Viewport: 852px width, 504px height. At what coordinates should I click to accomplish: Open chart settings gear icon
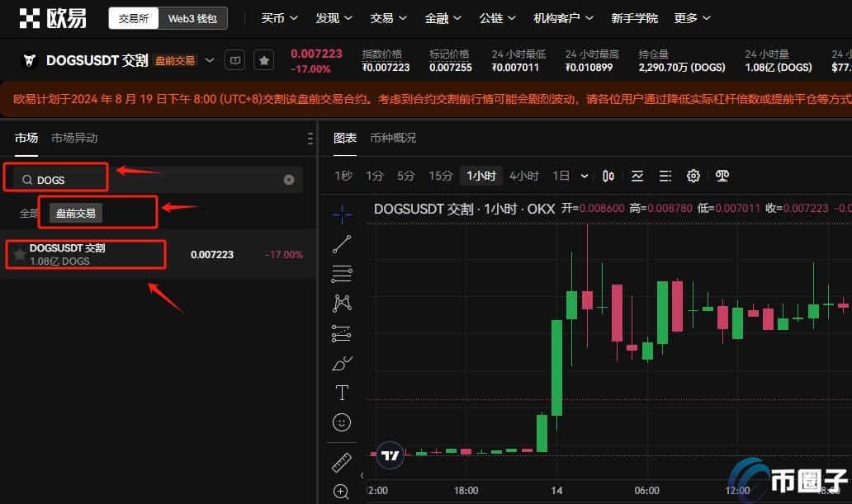pyautogui.click(x=693, y=176)
